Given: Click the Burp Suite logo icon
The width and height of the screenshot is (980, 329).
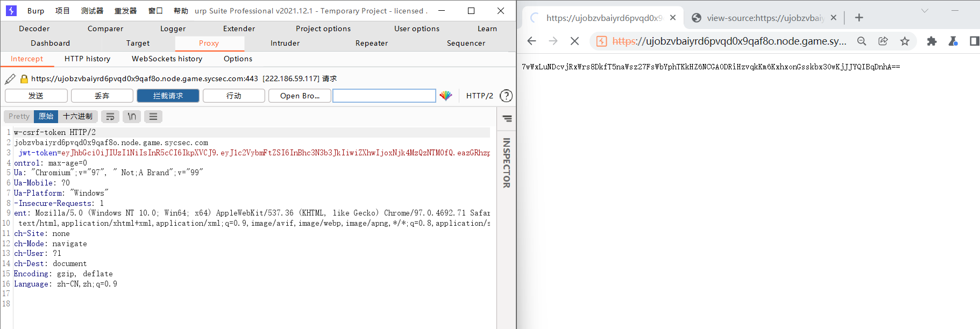Looking at the screenshot, I should tap(11, 10).
